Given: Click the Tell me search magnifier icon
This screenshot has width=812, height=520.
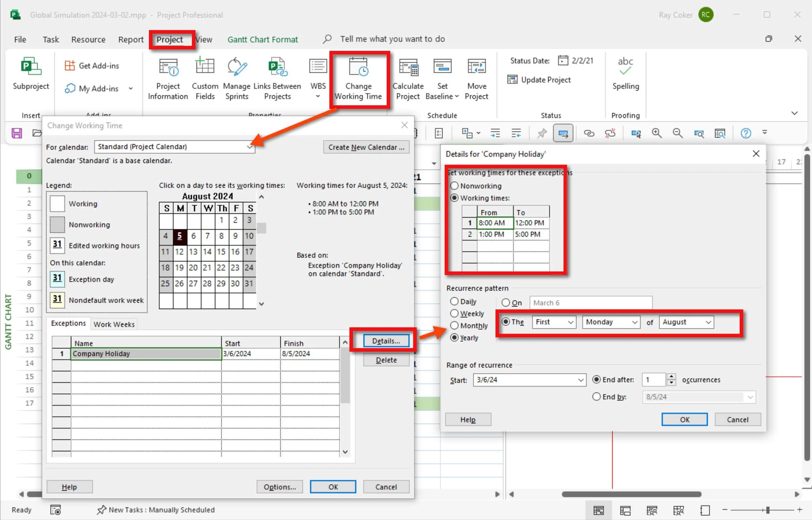Looking at the screenshot, I should tap(327, 39).
